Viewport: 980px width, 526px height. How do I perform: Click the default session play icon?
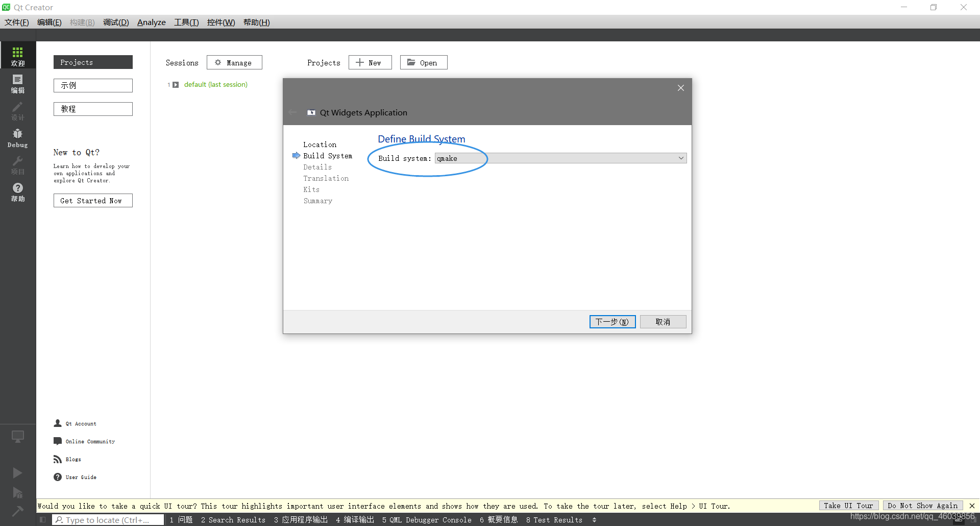click(x=176, y=85)
